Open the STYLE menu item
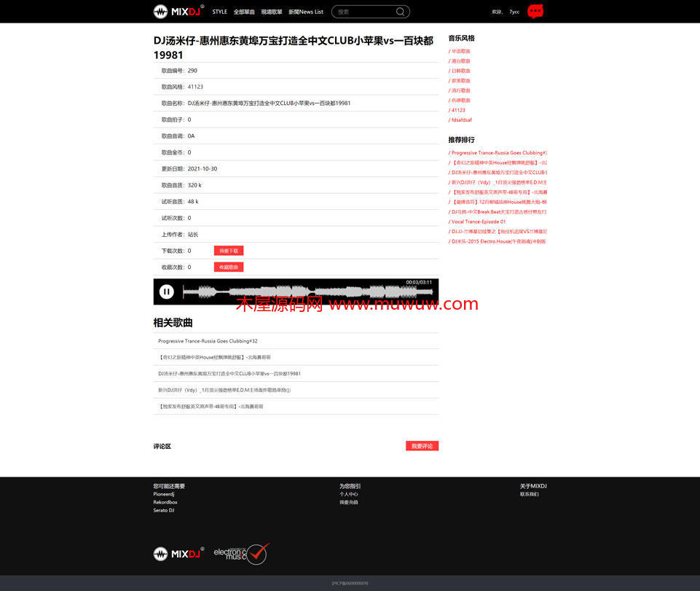The height and width of the screenshot is (591, 700). coord(219,12)
